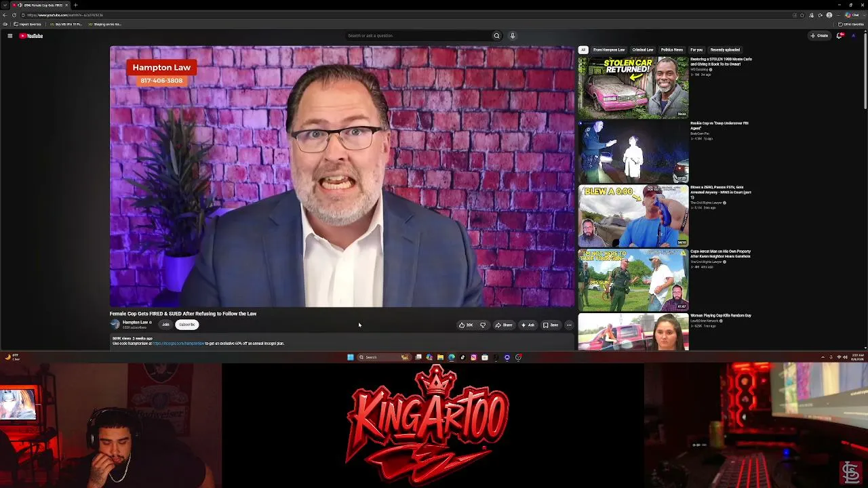Open TikTok from the taskbar
The width and height of the screenshot is (868, 488).
click(462, 357)
